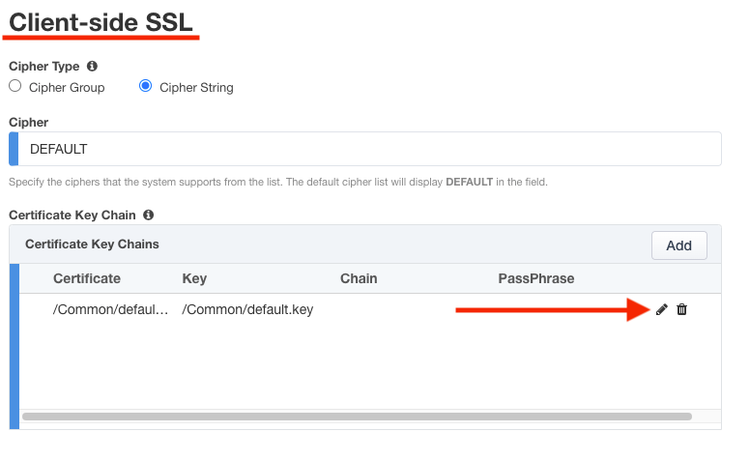Screen dimensions: 750x460
Task: Select the /Common/defaul... certificate cell
Action: [x=111, y=310]
